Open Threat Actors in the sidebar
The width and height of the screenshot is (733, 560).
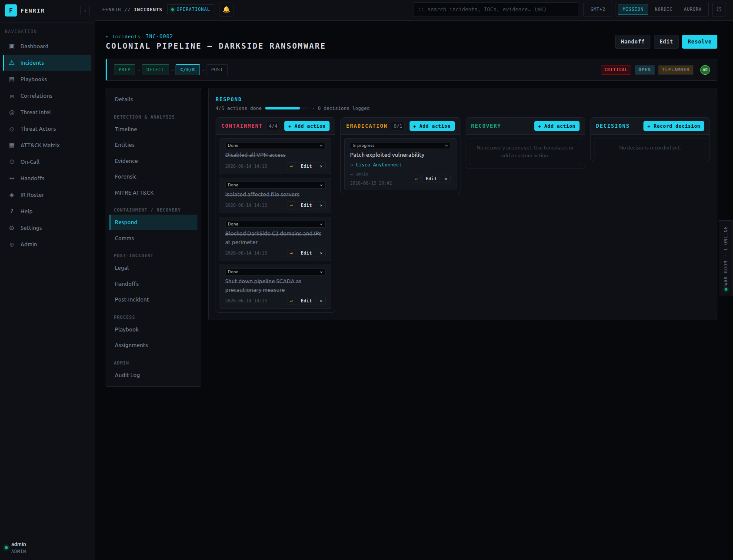point(47,129)
